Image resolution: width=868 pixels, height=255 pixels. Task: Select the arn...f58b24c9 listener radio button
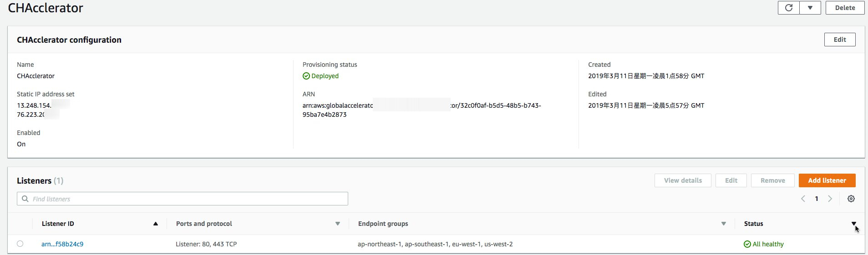pos(20,244)
